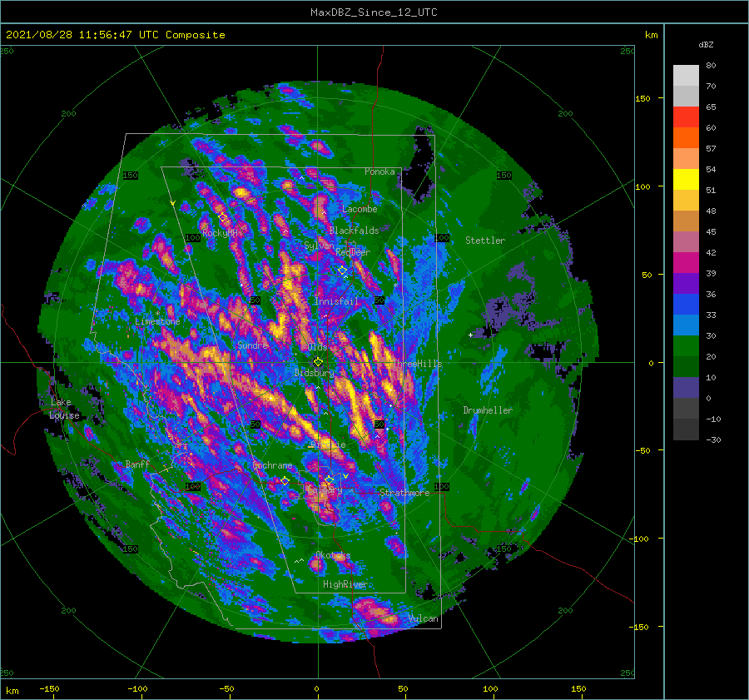Click the yellow 51-54 dBZ legend swatch
This screenshot has width=749, height=700.
coord(686,180)
